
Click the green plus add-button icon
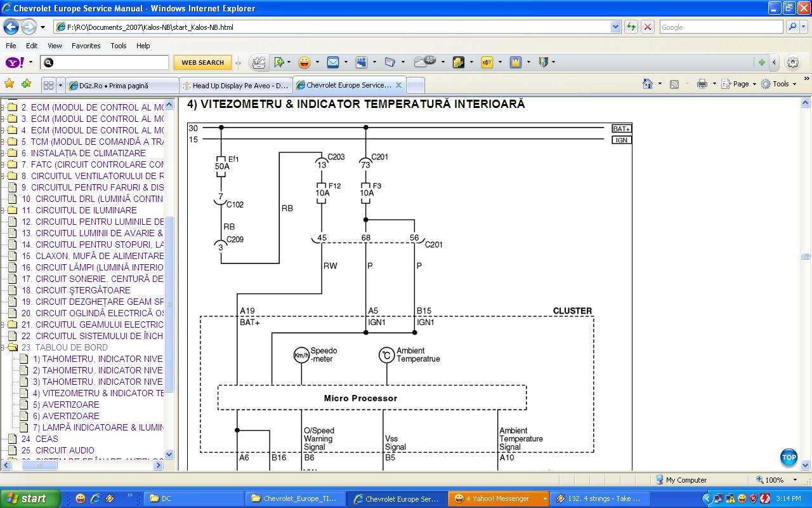tap(761, 62)
